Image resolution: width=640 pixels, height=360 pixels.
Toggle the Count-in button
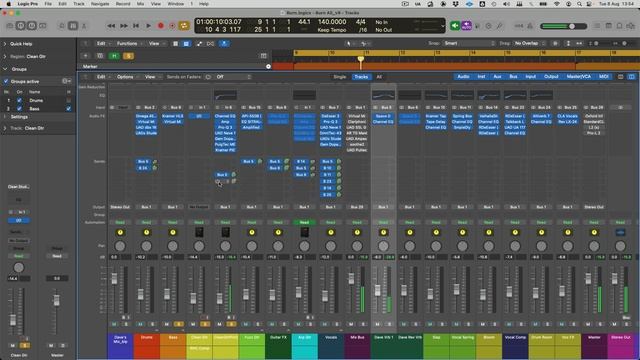pyautogui.click(x=519, y=26)
